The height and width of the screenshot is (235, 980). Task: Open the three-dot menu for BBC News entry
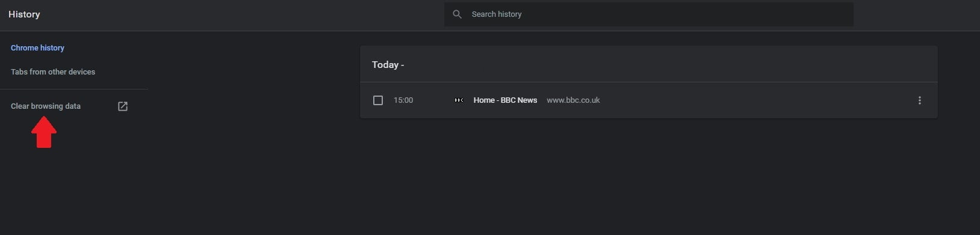tap(919, 100)
